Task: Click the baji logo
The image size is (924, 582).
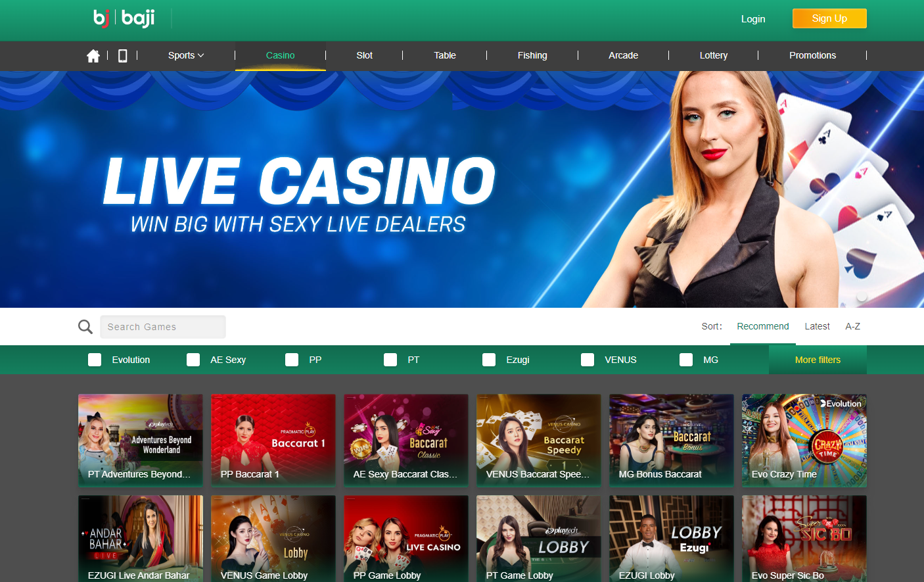Action: click(124, 18)
